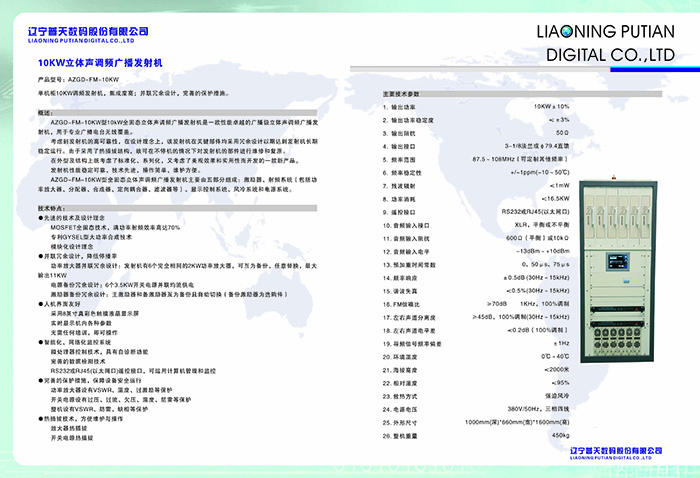Click the feature line starting with "RS232" in the left column
Image resolution: width=700 pixels, height=478 pixels.
133,371
